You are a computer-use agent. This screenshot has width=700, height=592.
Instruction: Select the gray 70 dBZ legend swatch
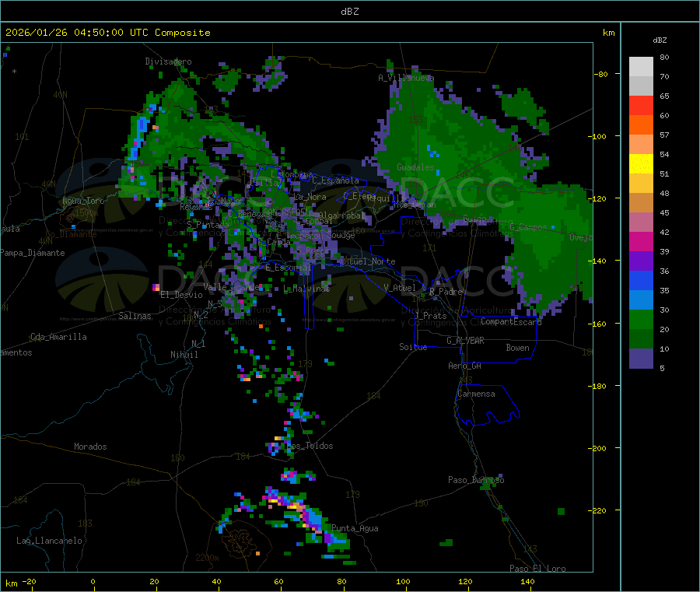coord(641,86)
